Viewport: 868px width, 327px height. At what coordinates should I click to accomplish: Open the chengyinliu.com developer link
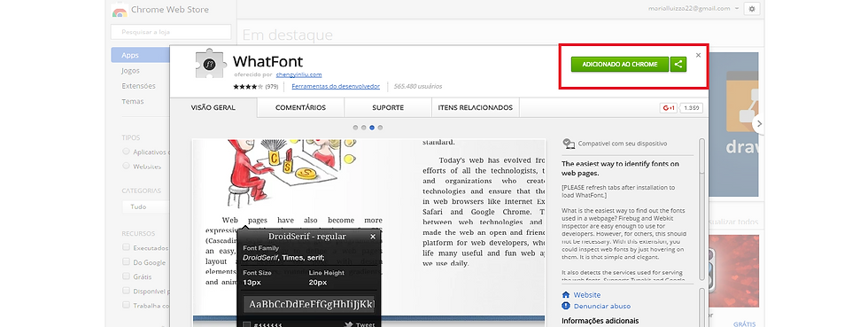(x=299, y=74)
